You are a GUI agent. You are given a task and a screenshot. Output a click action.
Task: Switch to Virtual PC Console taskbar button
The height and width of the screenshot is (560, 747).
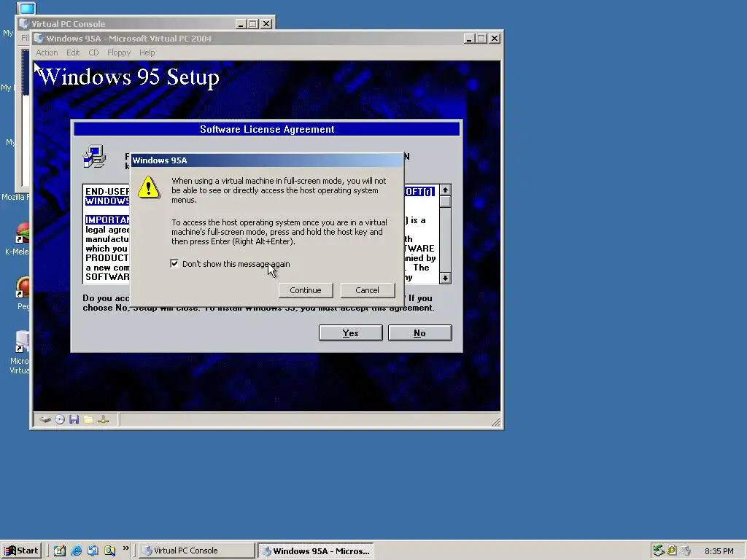(197, 551)
